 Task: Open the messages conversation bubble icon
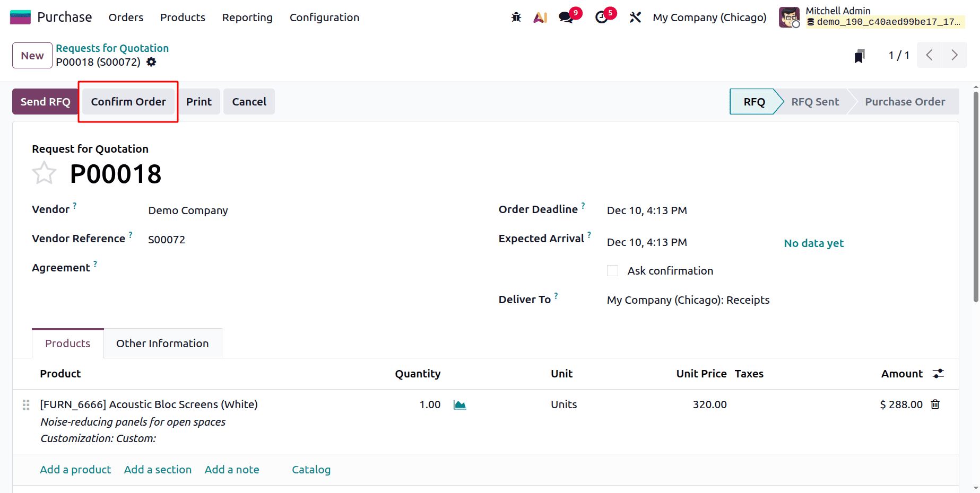pyautogui.click(x=565, y=17)
